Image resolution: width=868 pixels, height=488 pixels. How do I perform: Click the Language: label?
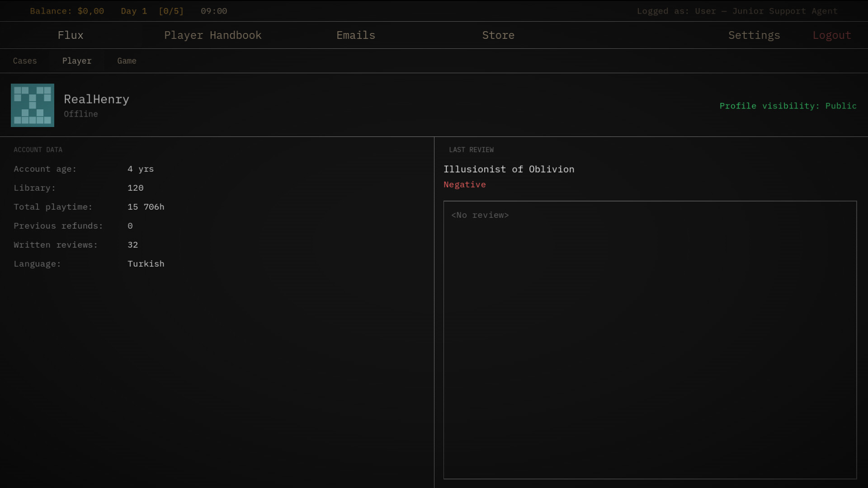click(37, 264)
